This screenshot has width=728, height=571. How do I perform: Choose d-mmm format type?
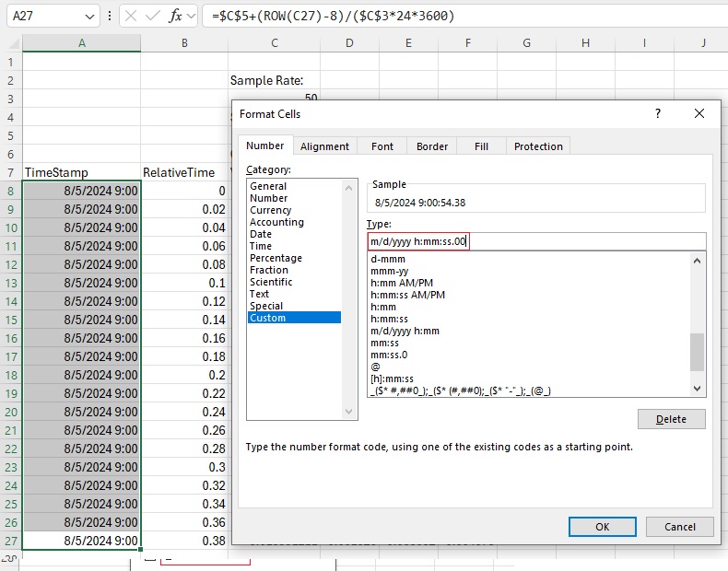point(529,259)
